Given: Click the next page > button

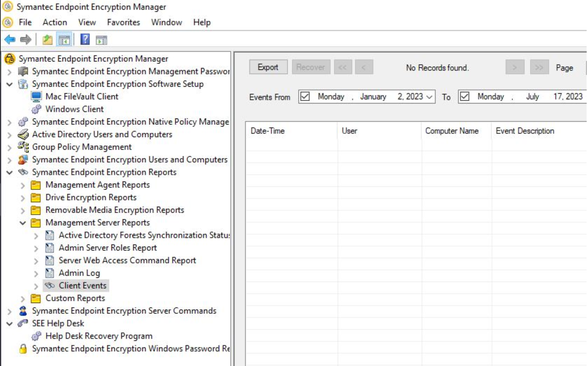Looking at the screenshot, I should click(515, 67).
